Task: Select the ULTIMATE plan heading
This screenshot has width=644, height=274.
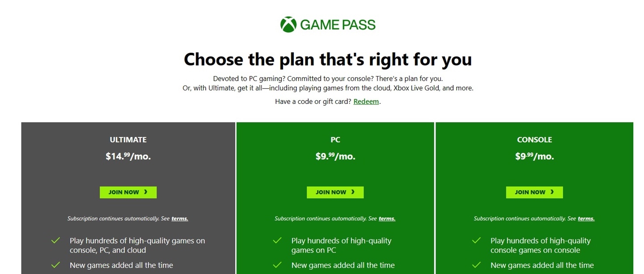Action: 128,140
